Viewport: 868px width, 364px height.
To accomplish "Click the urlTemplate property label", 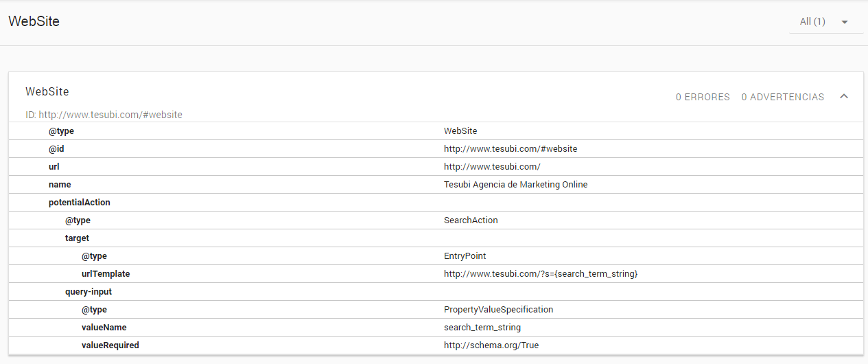I will 106,273.
